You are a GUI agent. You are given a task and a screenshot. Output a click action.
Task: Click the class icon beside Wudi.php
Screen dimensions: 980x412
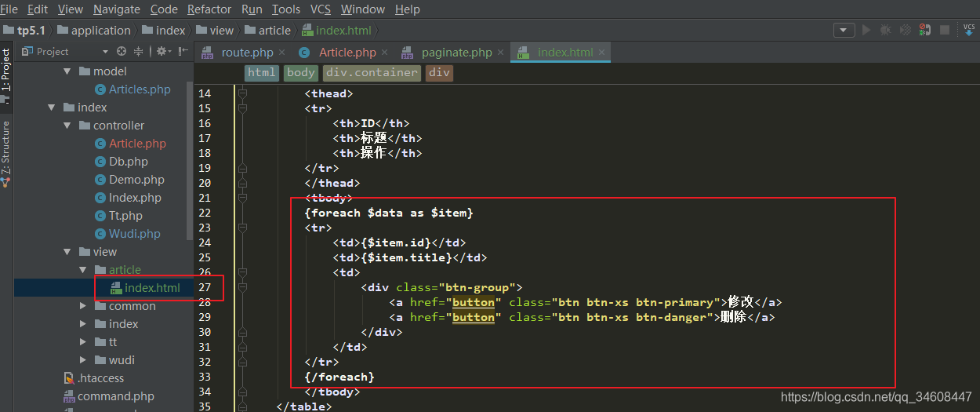[100, 234]
